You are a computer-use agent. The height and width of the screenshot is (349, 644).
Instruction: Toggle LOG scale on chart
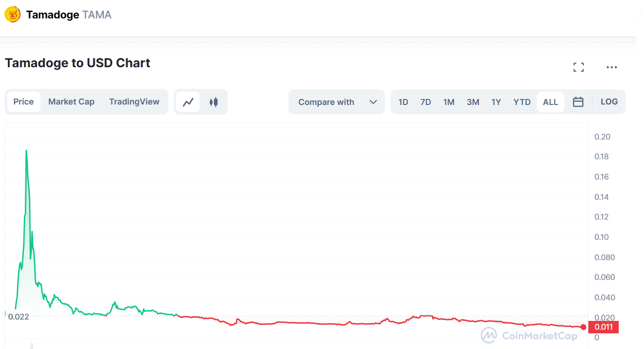(609, 102)
